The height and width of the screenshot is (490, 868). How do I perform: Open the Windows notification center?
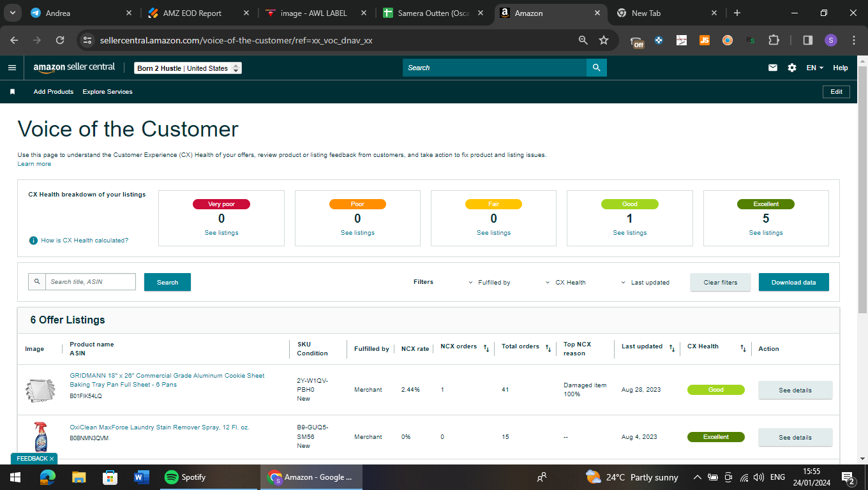848,477
